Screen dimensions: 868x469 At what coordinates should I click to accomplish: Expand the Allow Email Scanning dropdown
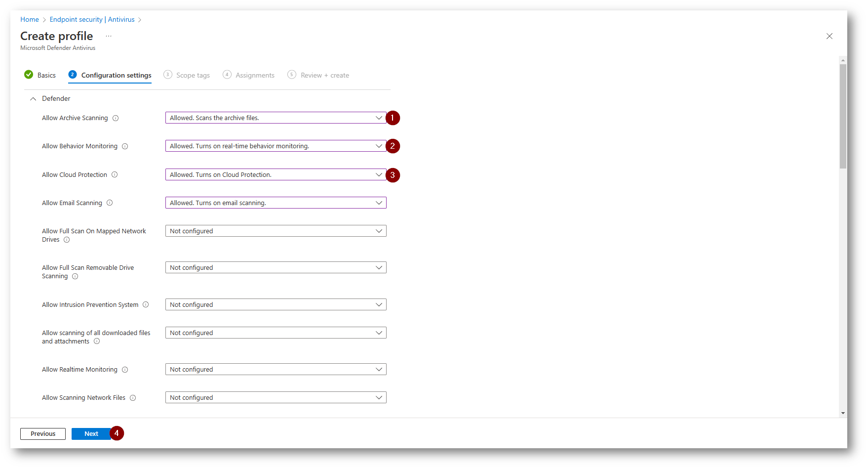pyautogui.click(x=276, y=203)
